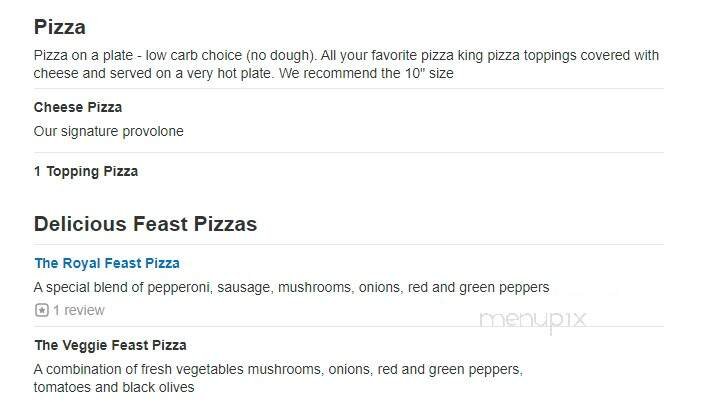Click the Royal Feast pepperoni sausage description
Screen dimensions: 712x402
[x=291, y=287]
